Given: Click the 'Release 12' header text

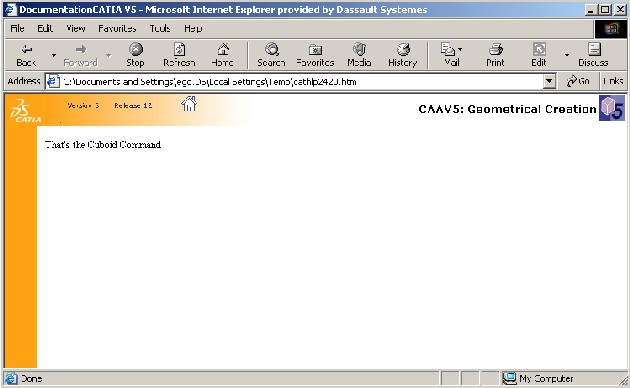Looking at the screenshot, I should point(133,106).
